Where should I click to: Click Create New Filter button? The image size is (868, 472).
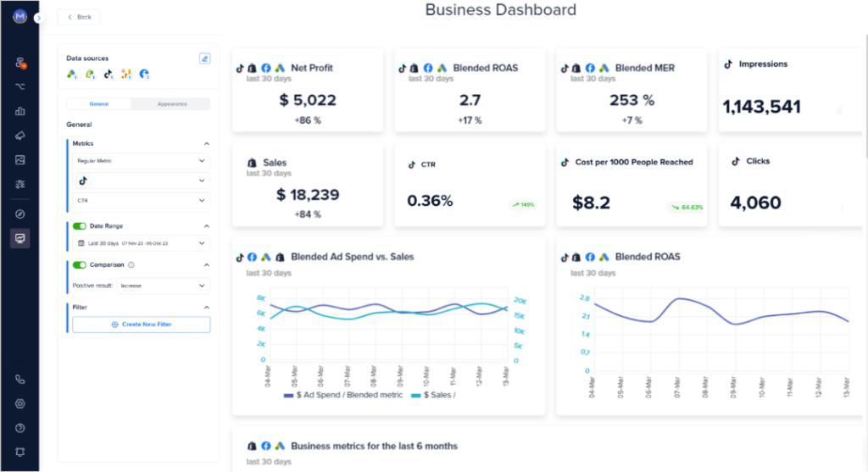point(141,325)
